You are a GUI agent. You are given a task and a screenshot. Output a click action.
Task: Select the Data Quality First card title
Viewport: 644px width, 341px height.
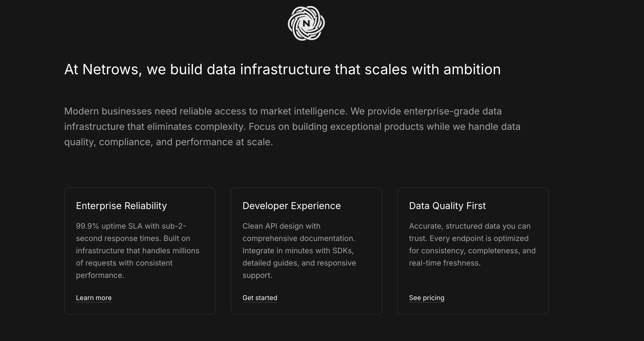pyautogui.click(x=447, y=205)
